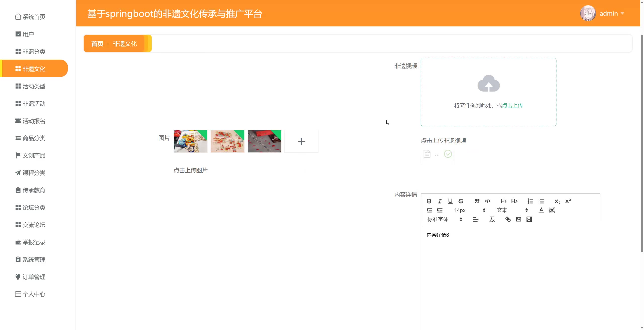Toggle bullet list formatting
The image size is (644, 330).
pos(541,201)
